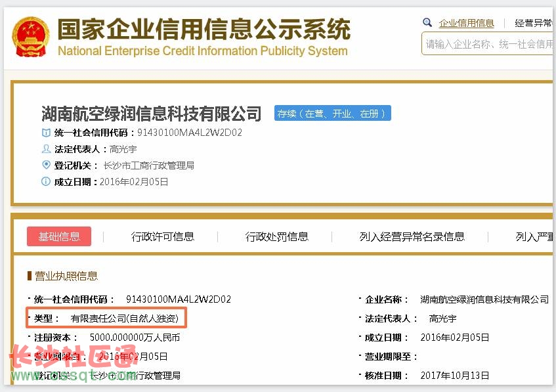Image resolution: width=556 pixels, height=392 pixels.
Task: Click the 存续(在营、开业、在册) status badge
Action: (333, 113)
